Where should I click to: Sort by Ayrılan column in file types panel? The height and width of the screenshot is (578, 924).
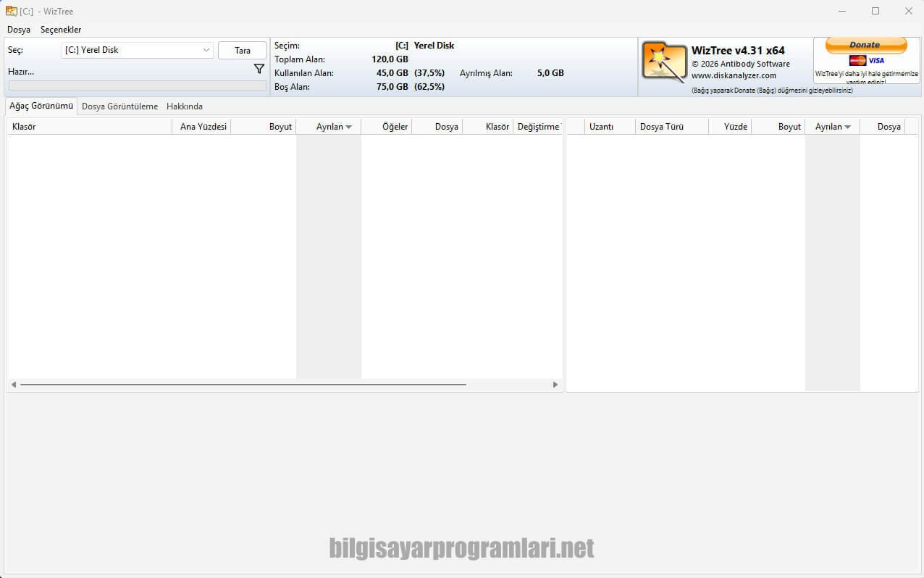coord(833,127)
